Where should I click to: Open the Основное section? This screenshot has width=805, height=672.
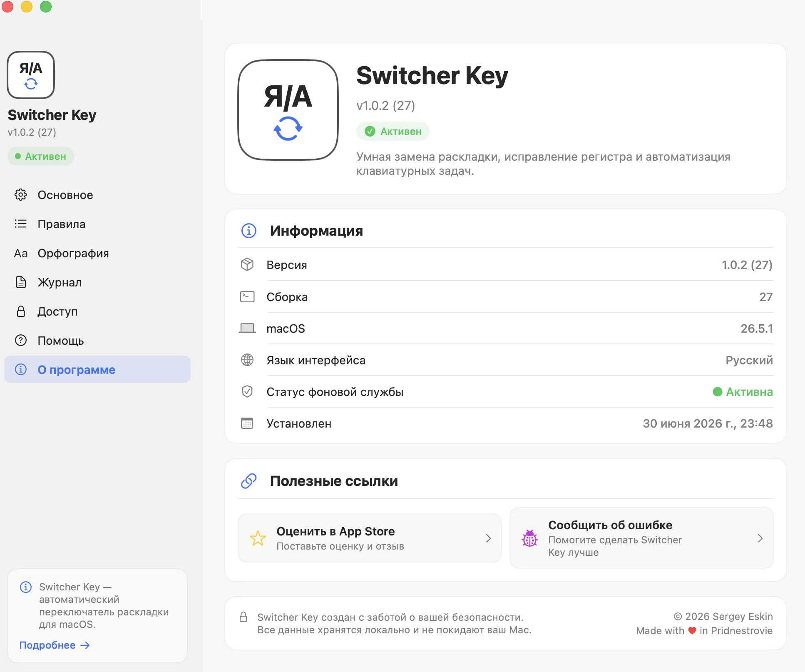tap(97, 195)
